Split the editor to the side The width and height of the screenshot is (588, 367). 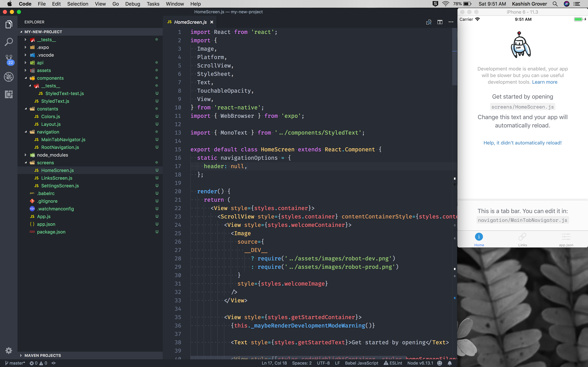pos(440,22)
